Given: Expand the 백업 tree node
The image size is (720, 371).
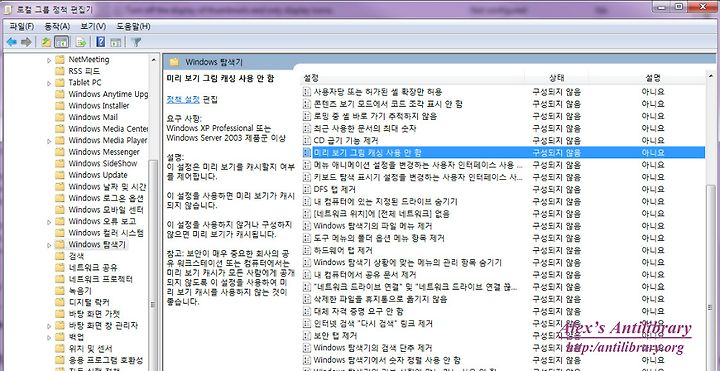Looking at the screenshot, I should [x=49, y=337].
